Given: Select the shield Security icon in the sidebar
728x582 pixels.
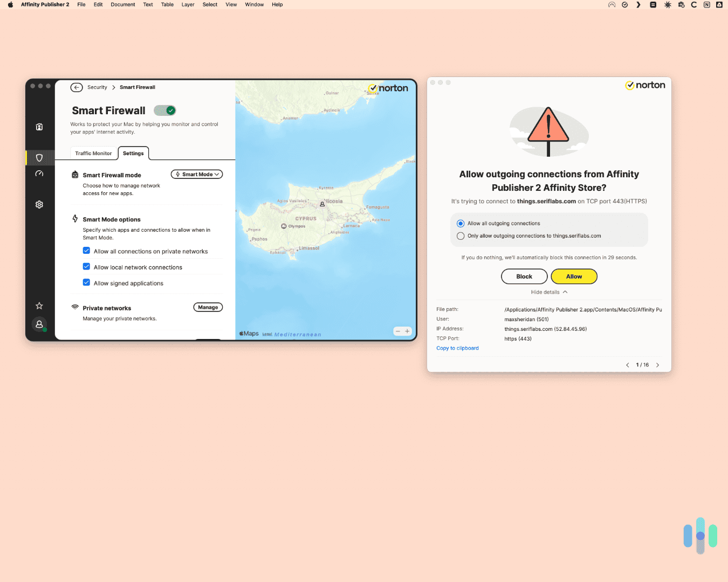Looking at the screenshot, I should [x=39, y=158].
